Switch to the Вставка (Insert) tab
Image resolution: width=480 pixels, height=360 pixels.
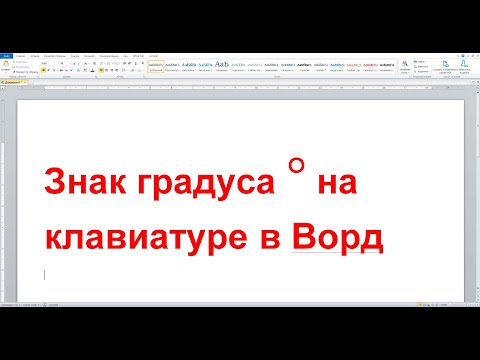point(35,56)
